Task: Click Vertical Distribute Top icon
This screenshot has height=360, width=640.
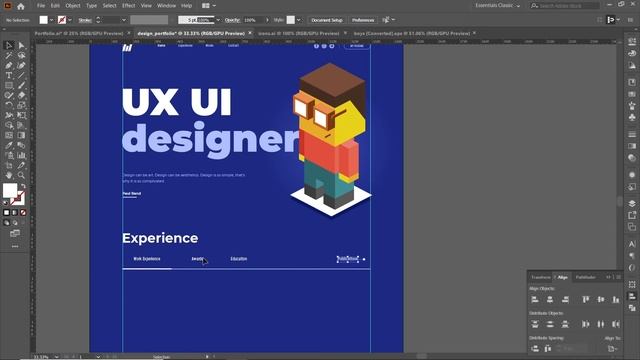Action: coord(535,324)
